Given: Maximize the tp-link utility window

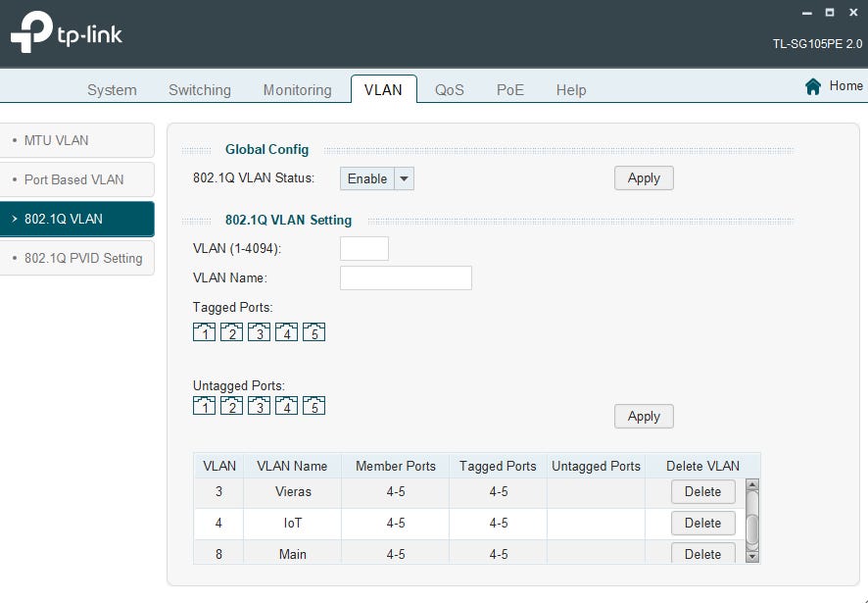Looking at the screenshot, I should [x=830, y=12].
